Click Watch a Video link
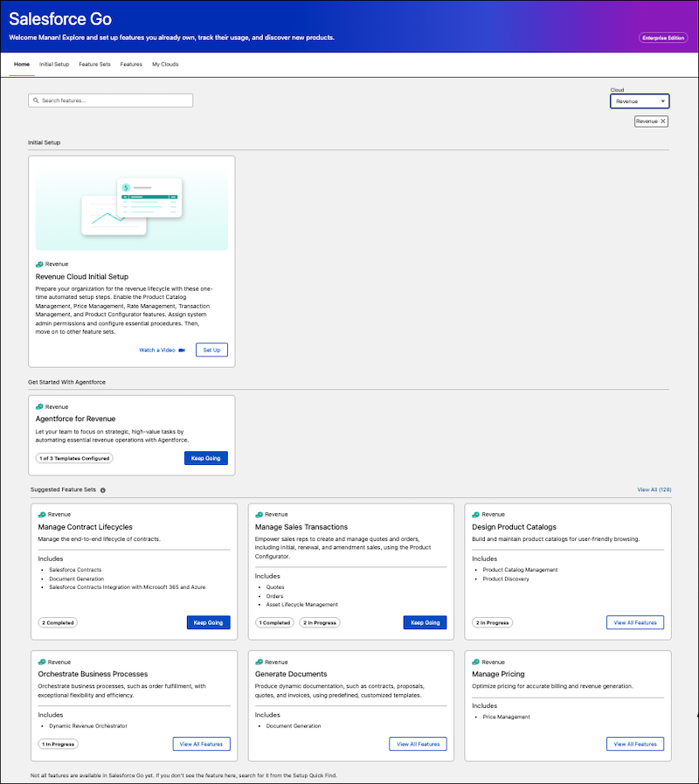The width and height of the screenshot is (699, 784). click(157, 350)
